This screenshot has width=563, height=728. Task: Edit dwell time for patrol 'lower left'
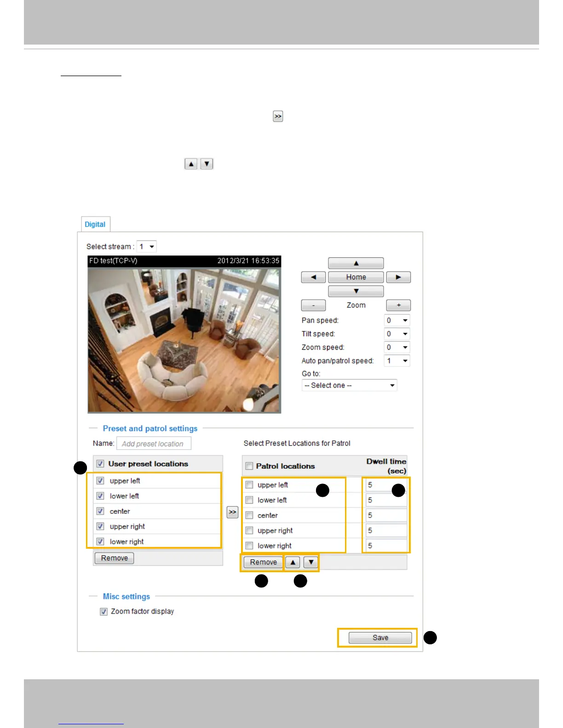[x=386, y=500]
